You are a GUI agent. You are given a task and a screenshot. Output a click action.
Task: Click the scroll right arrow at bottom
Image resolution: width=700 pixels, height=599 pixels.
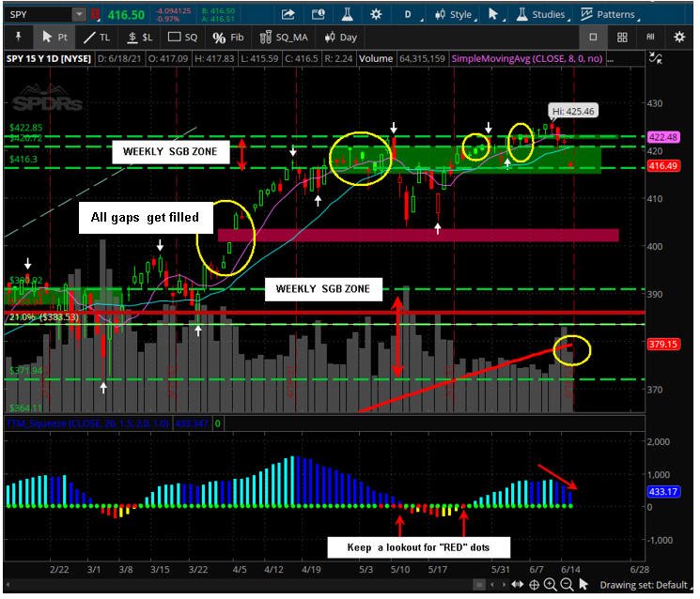[x=505, y=584]
